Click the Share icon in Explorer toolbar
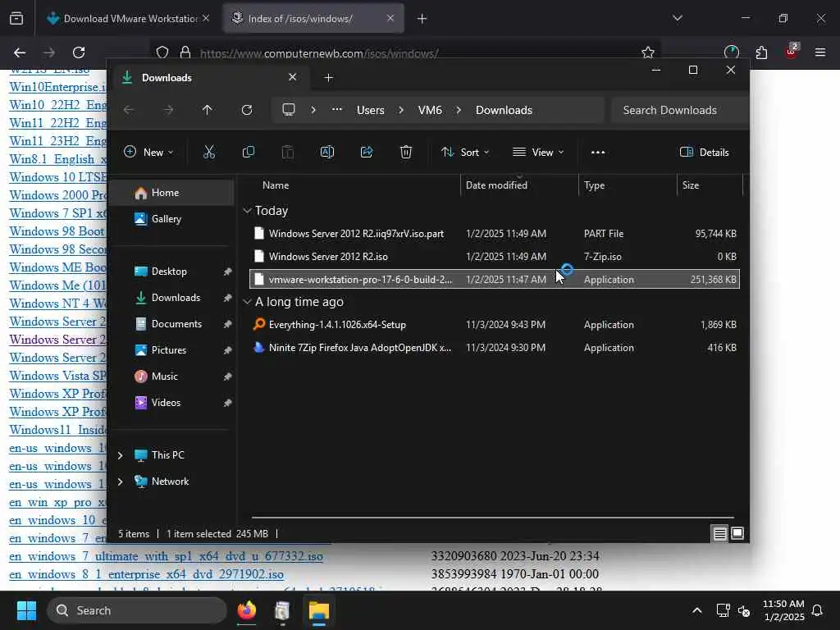The image size is (840, 630). click(x=367, y=152)
